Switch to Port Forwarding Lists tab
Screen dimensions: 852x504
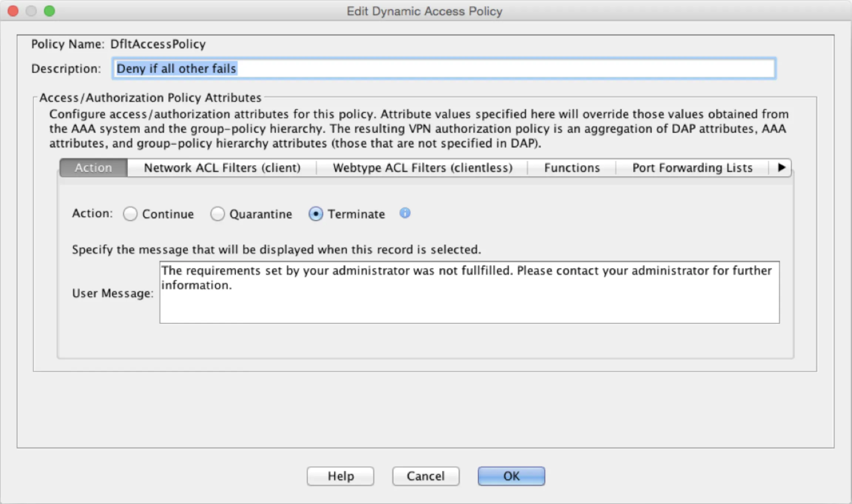[x=692, y=168]
